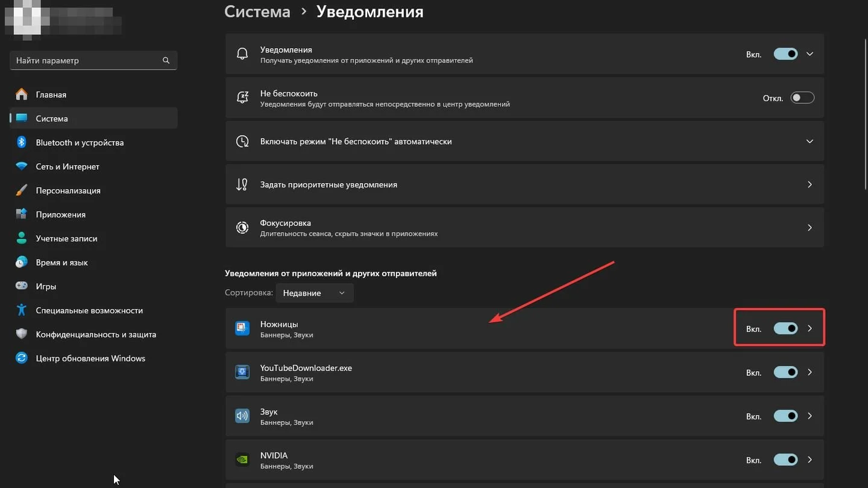Open YouTubeDownloader.exe settings chevron
Image resolution: width=868 pixels, height=488 pixels.
tap(810, 372)
